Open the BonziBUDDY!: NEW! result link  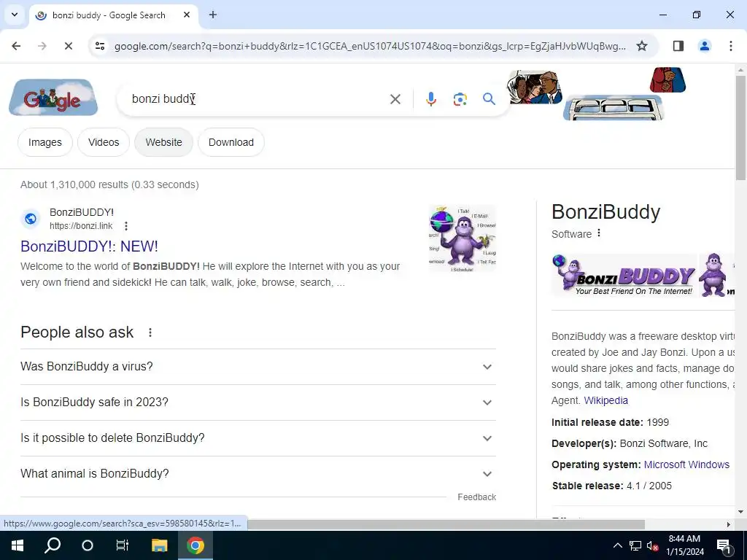pyautogui.click(x=89, y=246)
